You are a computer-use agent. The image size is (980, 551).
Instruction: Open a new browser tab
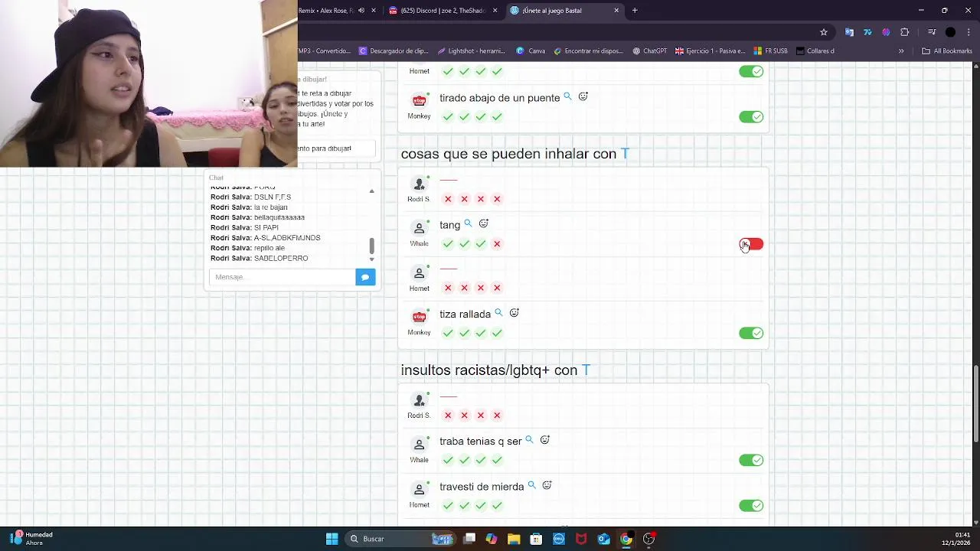635,11
